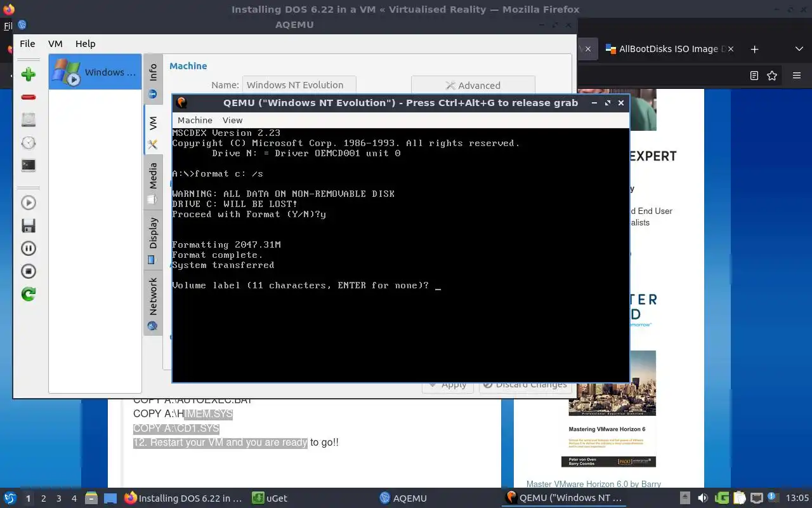Open the desktop start menu icon
Image resolution: width=812 pixels, height=508 pixels.
click(10, 498)
